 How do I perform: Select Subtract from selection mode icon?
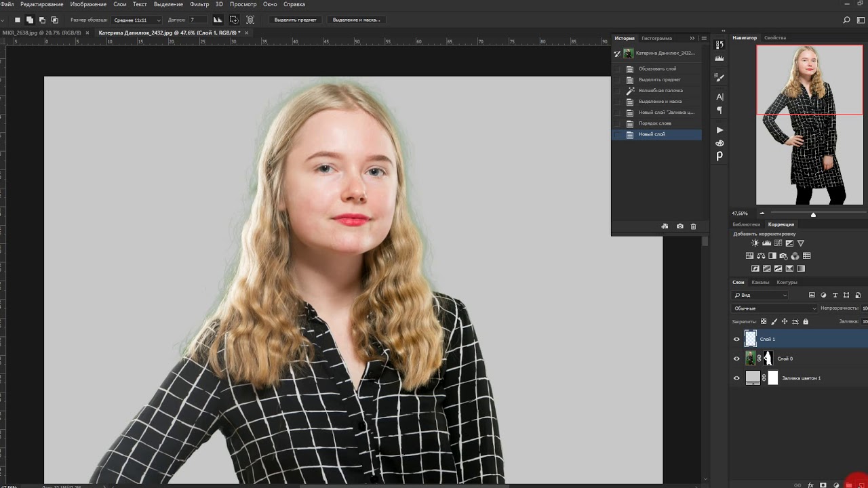point(42,20)
